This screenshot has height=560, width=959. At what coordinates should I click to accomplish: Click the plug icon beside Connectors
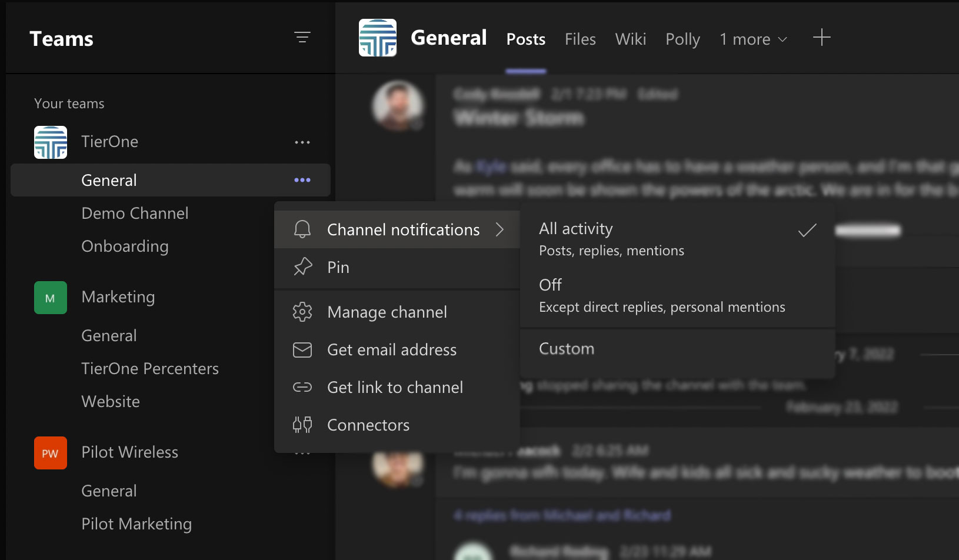(x=302, y=425)
